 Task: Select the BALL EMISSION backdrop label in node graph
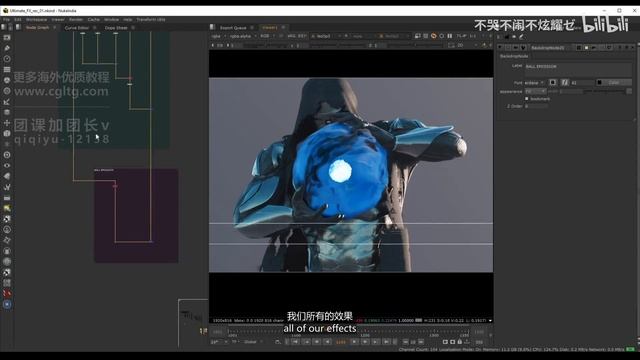104,170
